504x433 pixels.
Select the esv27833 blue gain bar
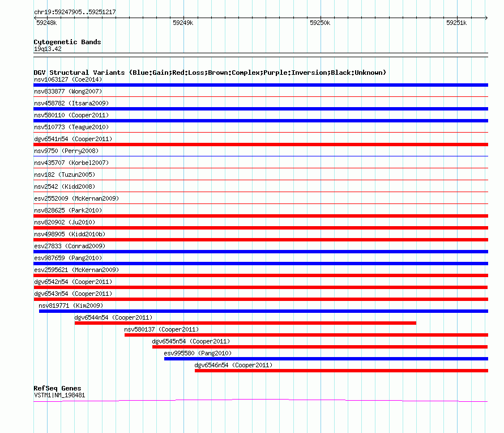[260, 252]
